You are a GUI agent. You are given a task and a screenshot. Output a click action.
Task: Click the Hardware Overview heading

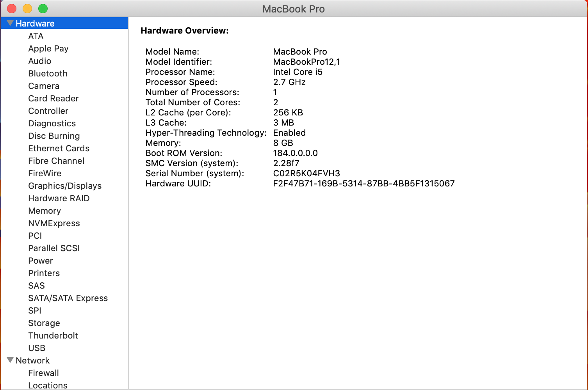coord(185,30)
